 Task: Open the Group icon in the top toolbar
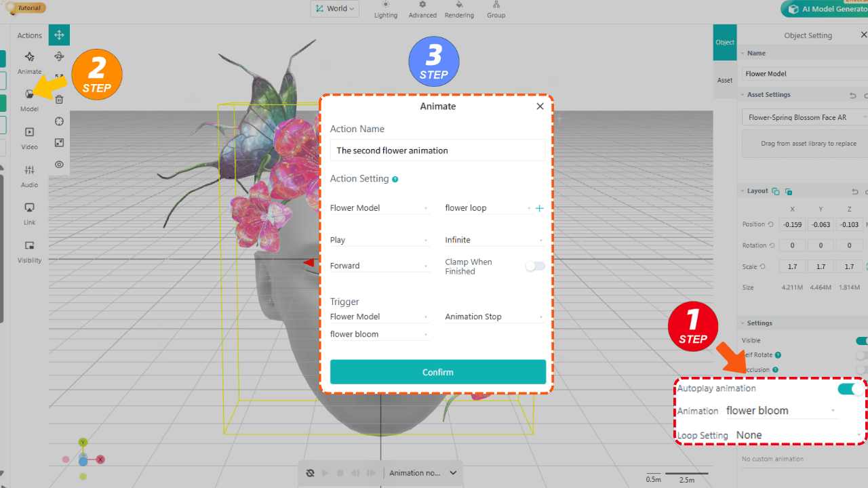click(496, 10)
